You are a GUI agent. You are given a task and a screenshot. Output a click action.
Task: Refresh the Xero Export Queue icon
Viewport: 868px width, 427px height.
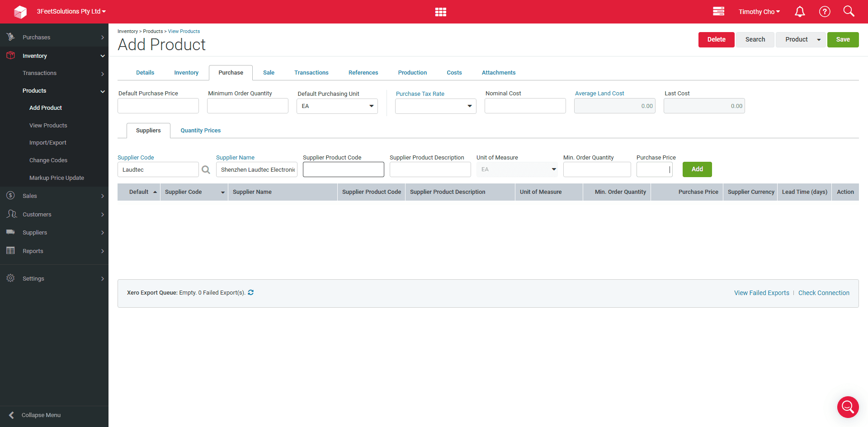pyautogui.click(x=250, y=292)
